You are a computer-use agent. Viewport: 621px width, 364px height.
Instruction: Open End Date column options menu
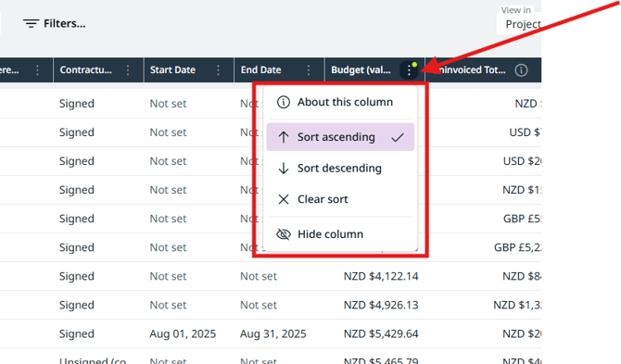pos(309,70)
